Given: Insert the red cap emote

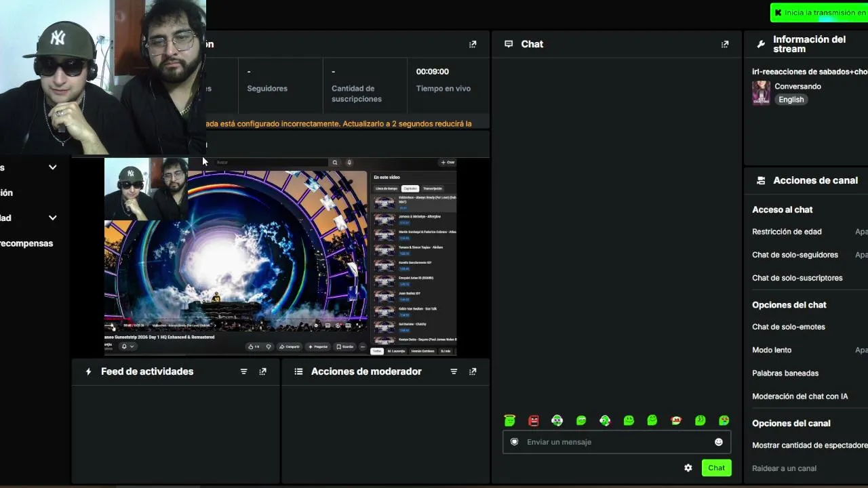Looking at the screenshot, I should pos(676,420).
